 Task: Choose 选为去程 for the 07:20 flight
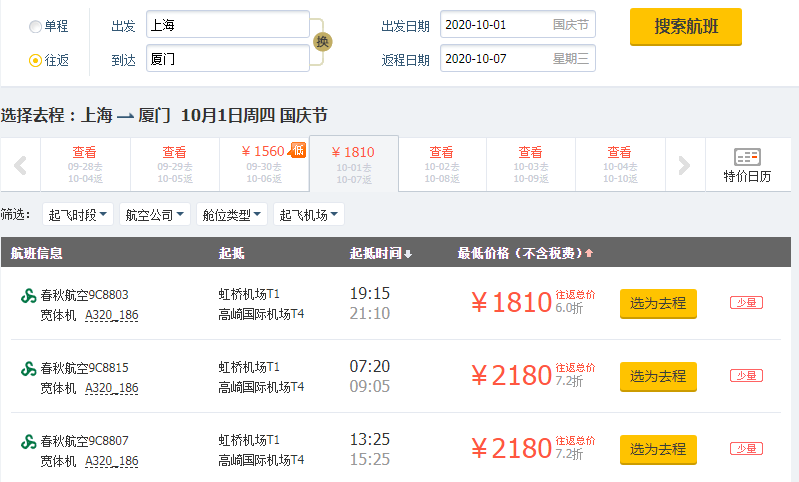coord(658,376)
